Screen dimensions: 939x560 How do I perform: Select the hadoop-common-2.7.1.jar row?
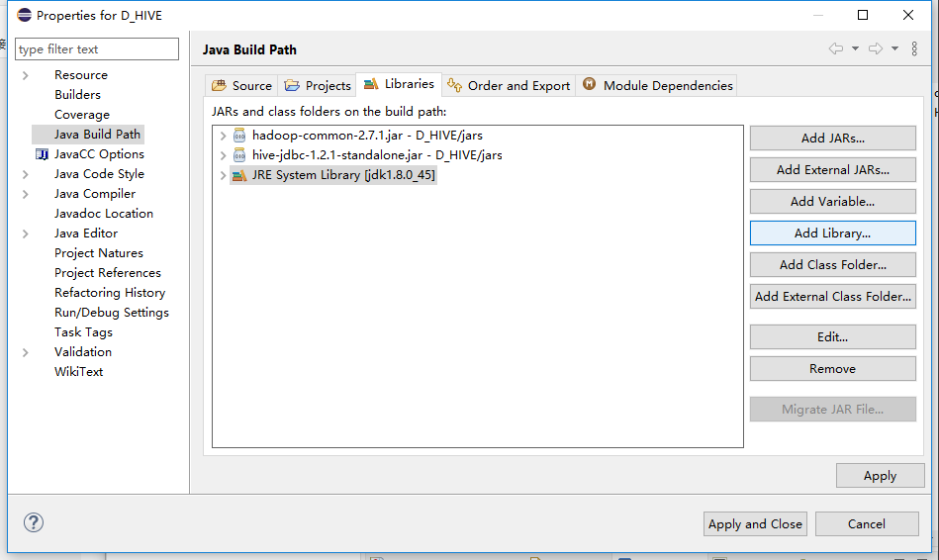tap(367, 136)
